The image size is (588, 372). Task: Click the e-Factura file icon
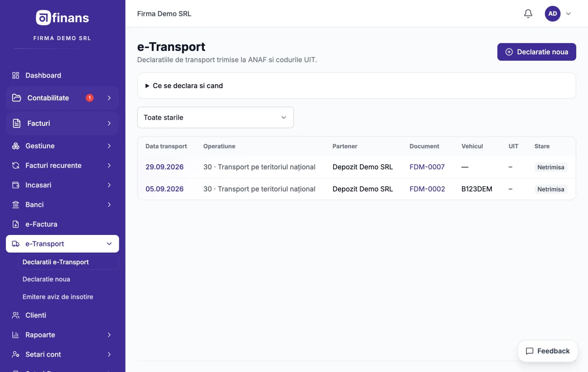coord(16,224)
